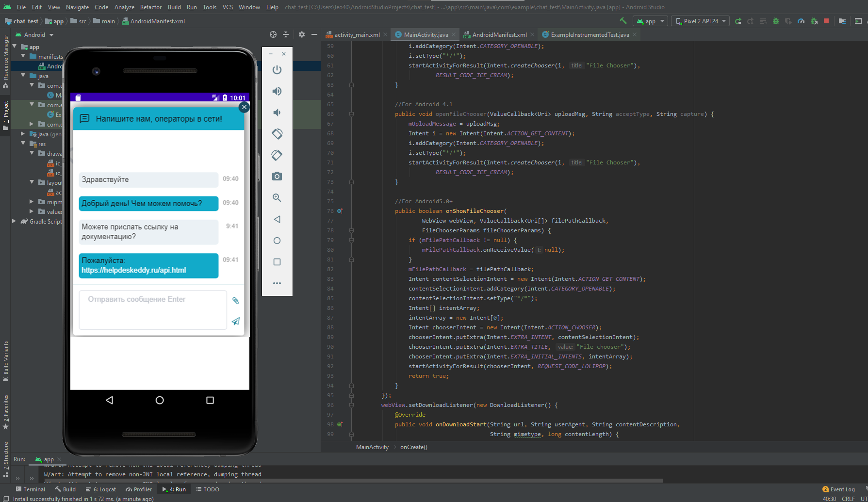Start debugging with the green bug icon
The image size is (868, 502).
[775, 21]
